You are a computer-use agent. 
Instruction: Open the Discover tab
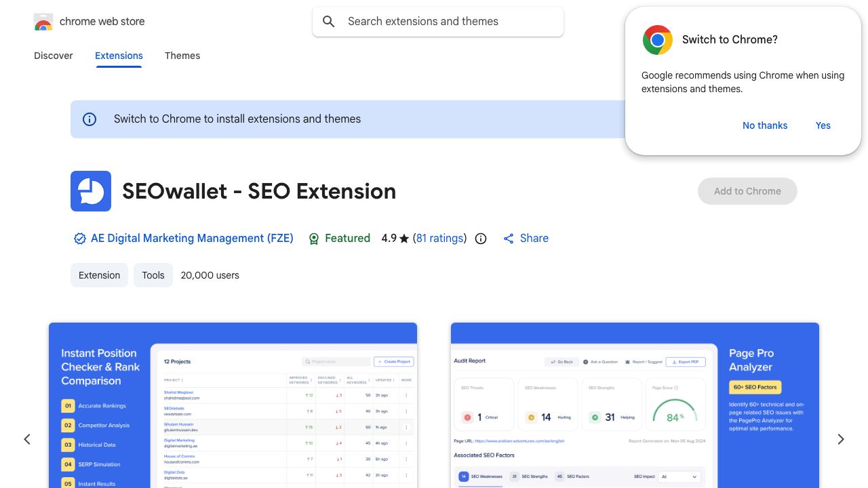(x=54, y=56)
